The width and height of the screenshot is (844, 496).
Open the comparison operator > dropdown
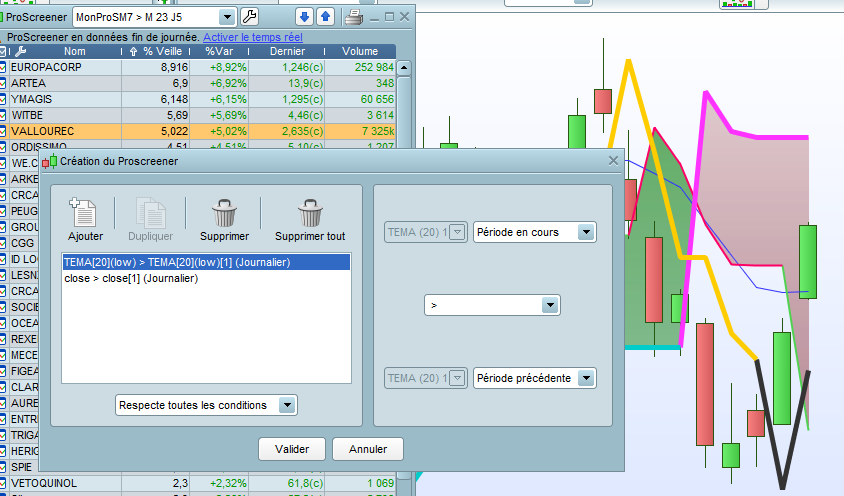550,305
